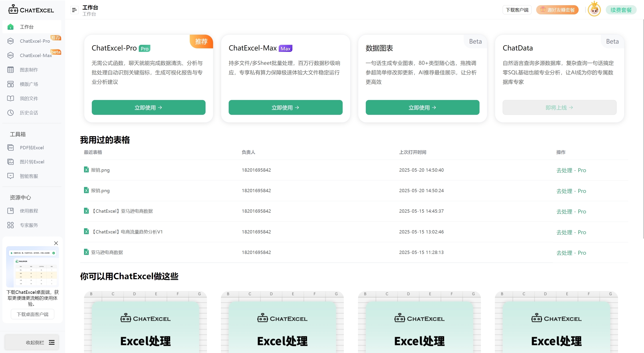
Task: Click 即将上线 on ChatData card
Action: click(560, 108)
